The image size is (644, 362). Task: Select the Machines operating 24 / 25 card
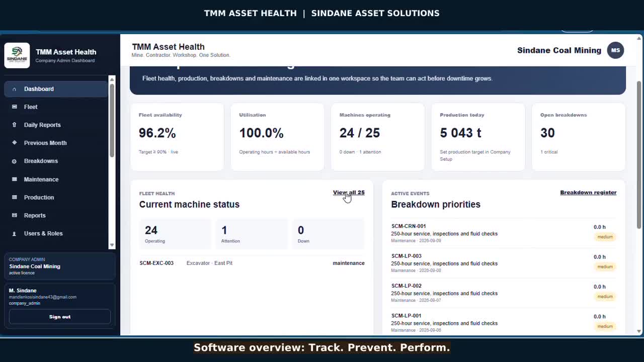point(377,137)
